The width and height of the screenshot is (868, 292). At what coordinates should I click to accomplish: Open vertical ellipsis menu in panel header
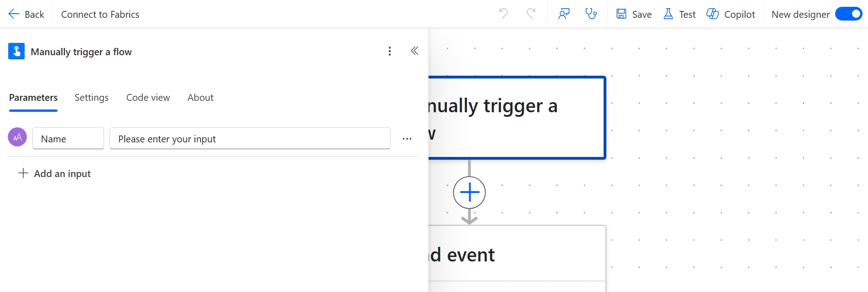click(x=389, y=51)
